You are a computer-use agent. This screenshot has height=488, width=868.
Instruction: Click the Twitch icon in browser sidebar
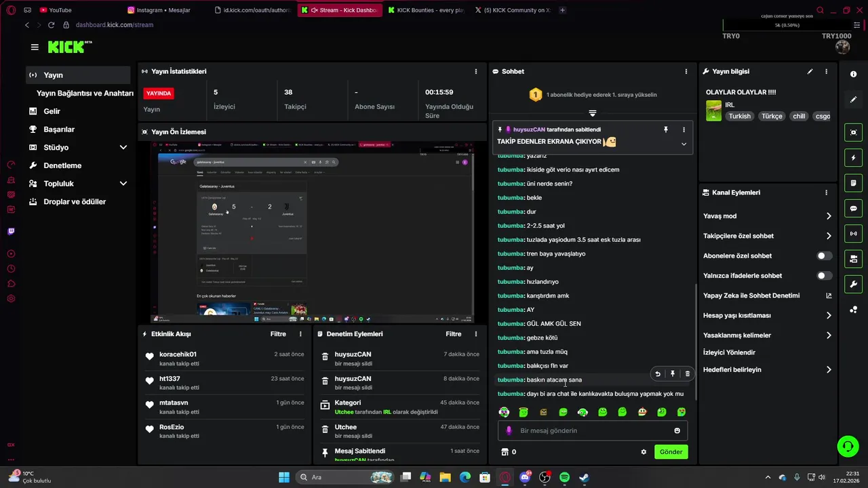[11, 232]
